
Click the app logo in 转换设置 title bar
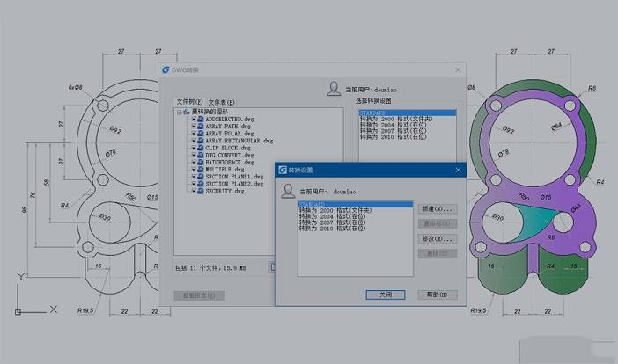pos(283,170)
